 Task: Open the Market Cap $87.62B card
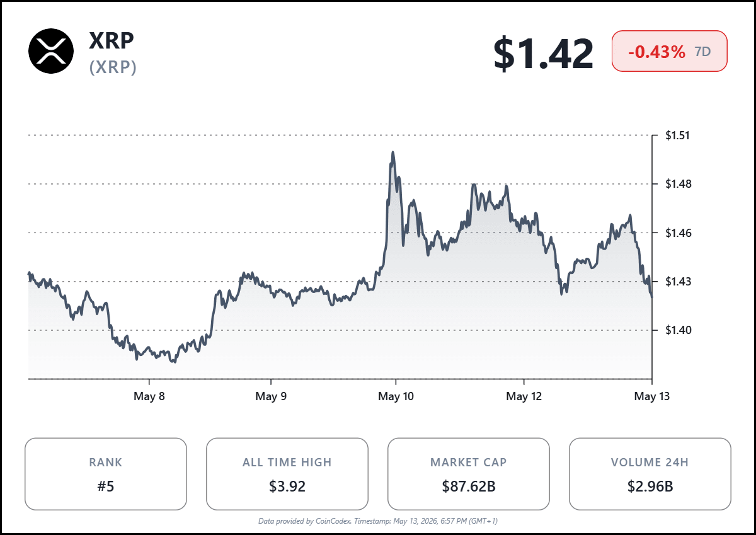coord(469,474)
